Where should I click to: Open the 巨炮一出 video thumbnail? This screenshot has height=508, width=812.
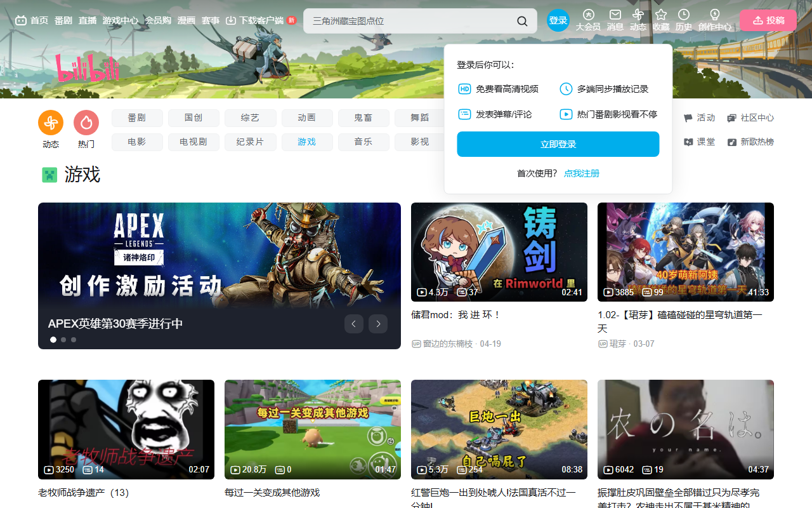click(x=499, y=429)
